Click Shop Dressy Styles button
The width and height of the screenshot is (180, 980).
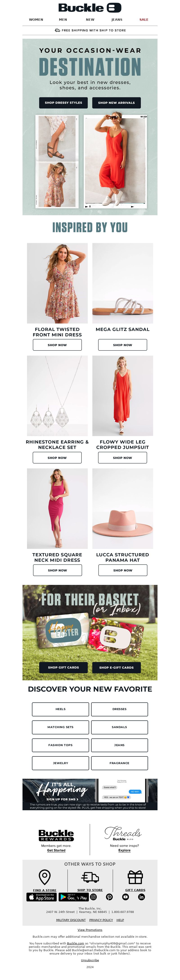point(63,103)
